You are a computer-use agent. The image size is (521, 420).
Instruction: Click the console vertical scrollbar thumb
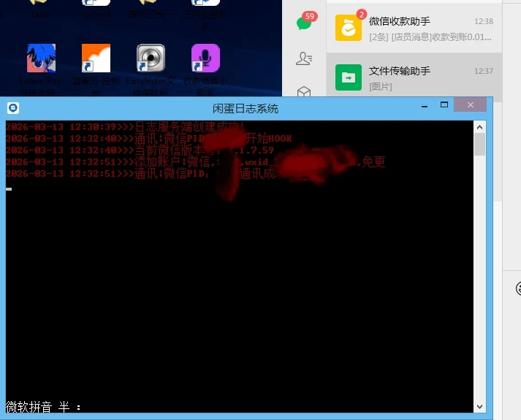point(479,144)
